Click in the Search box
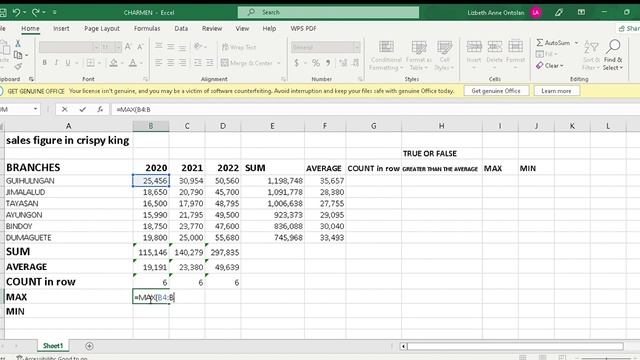The image size is (640, 360). coord(328,12)
